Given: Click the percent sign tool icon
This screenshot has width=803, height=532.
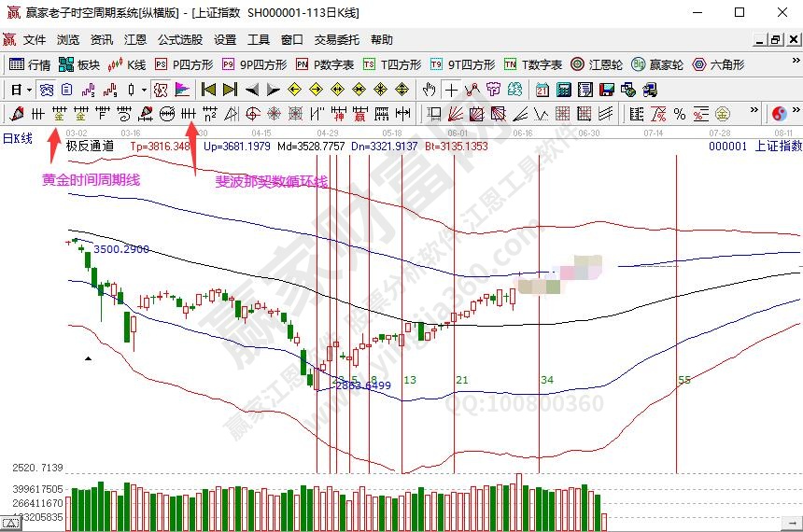Looking at the screenshot, I should [679, 114].
